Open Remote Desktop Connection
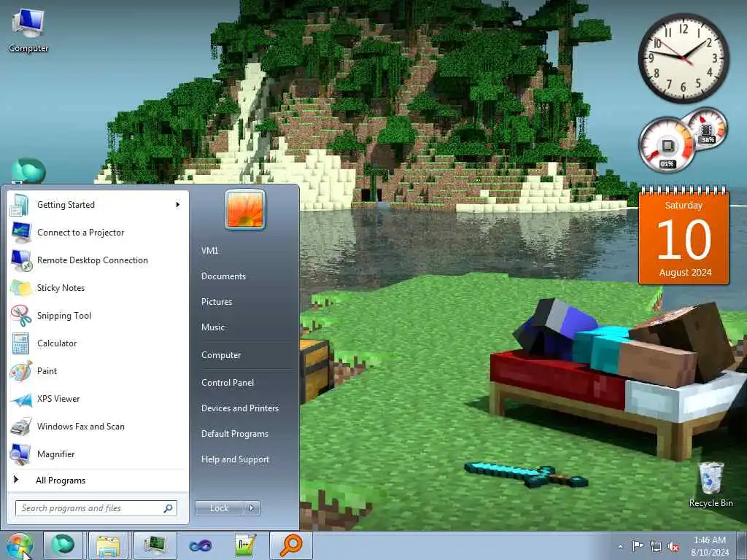The width and height of the screenshot is (747, 560). click(98, 260)
